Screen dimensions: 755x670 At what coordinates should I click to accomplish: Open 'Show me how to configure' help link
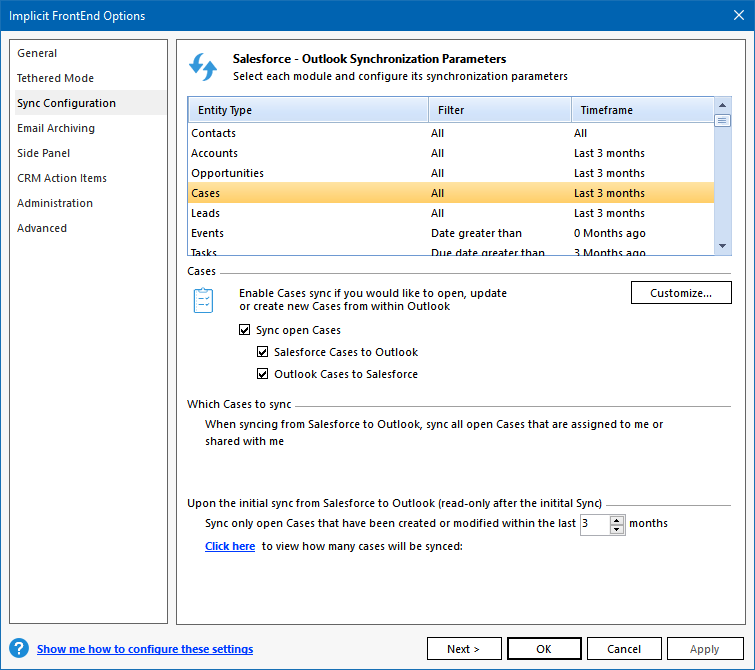[x=145, y=649]
